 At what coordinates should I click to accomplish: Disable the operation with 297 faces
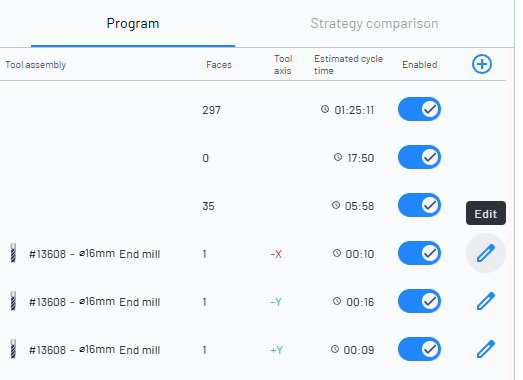point(419,109)
